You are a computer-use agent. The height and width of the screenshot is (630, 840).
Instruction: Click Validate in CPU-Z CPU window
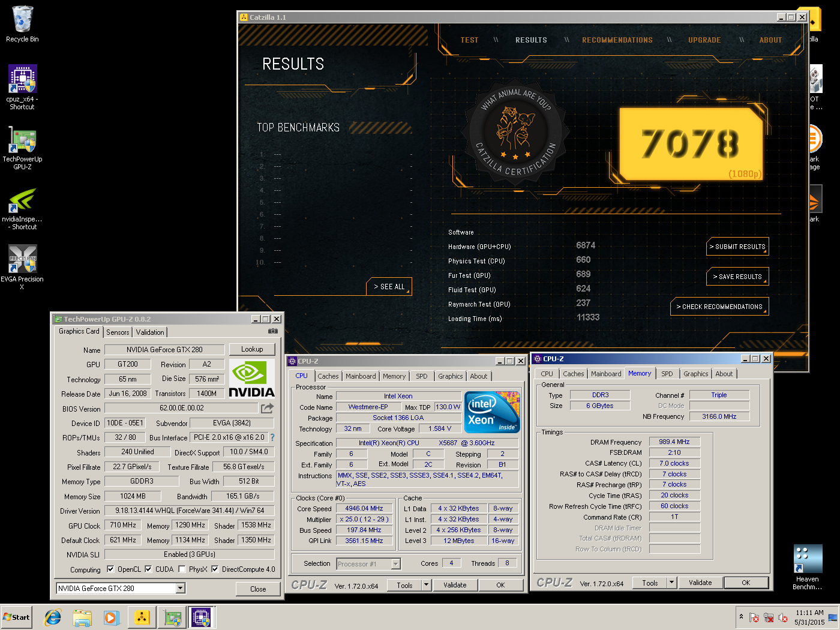tap(455, 585)
